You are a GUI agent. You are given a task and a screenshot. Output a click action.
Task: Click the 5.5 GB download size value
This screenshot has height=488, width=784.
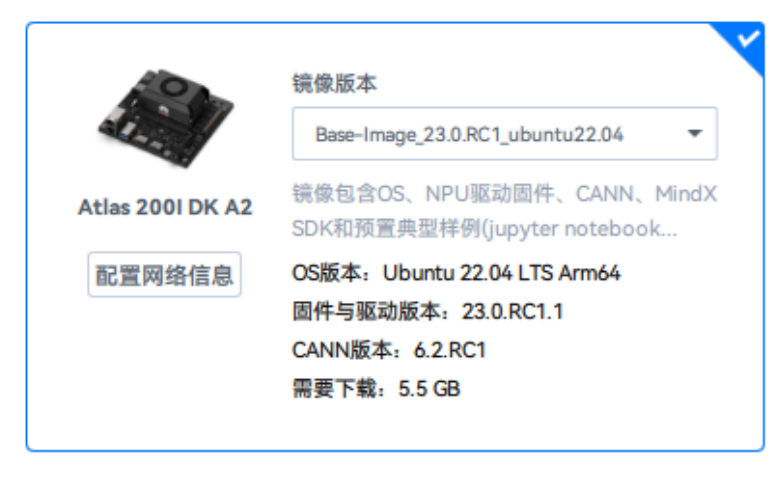coord(429,388)
